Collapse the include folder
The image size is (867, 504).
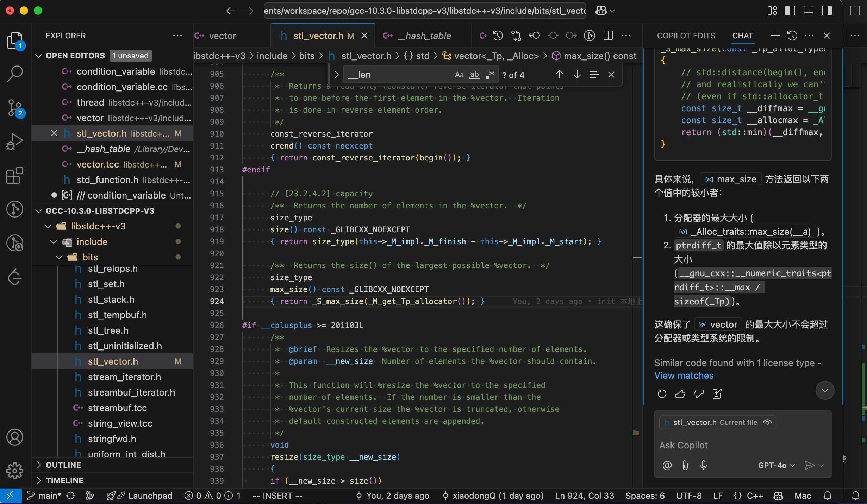54,242
